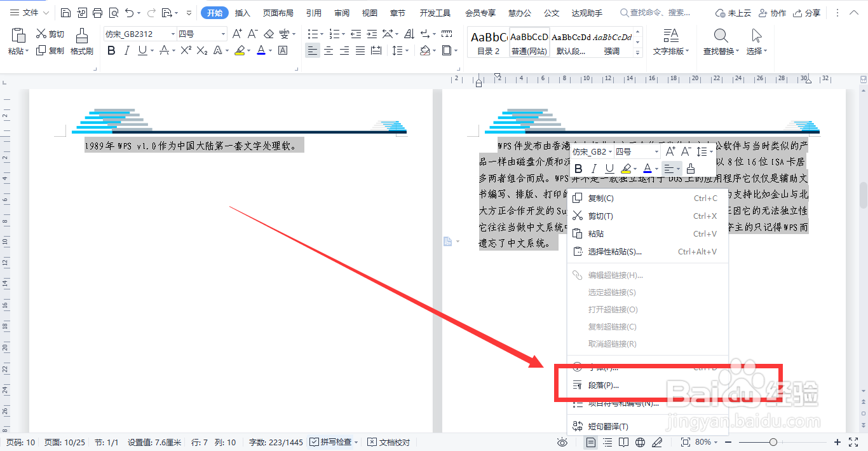
Task: Choose Paste Special (选择性粘贴) in context menu
Action: point(647,252)
